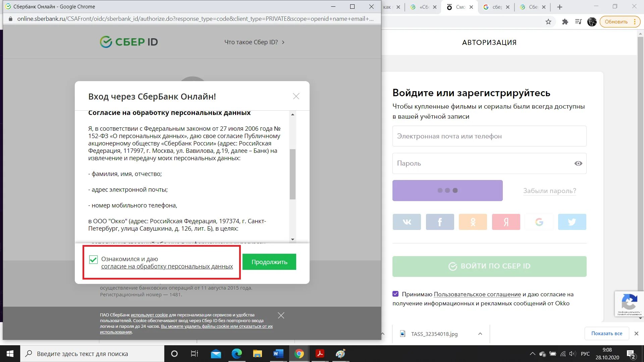644x362 pixels.
Task: Show hidden system tray icons
Action: (532, 354)
